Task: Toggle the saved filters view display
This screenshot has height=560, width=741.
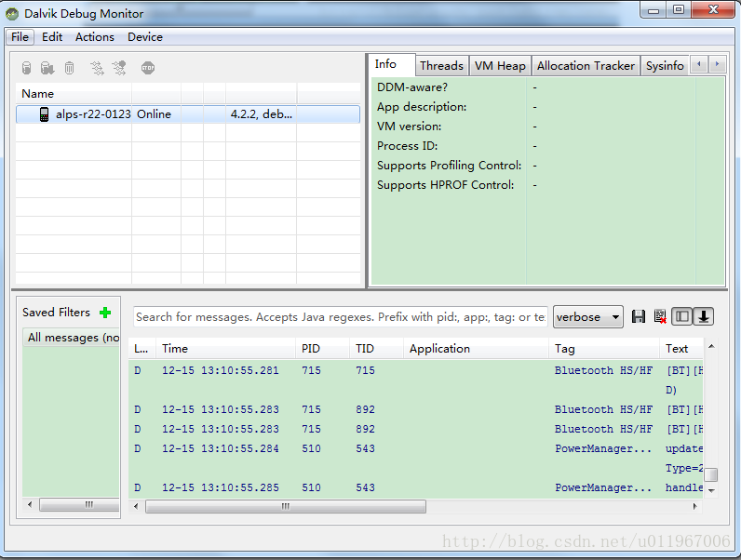Action: (x=682, y=316)
